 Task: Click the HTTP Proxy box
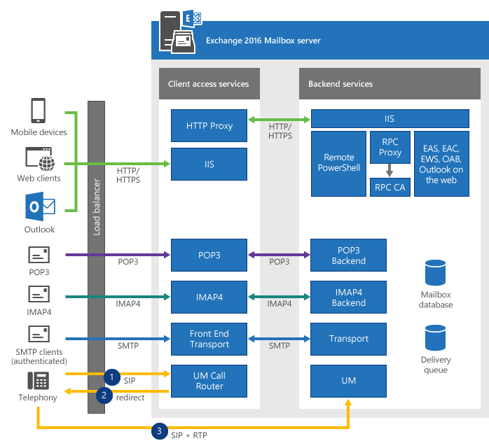click(x=209, y=126)
